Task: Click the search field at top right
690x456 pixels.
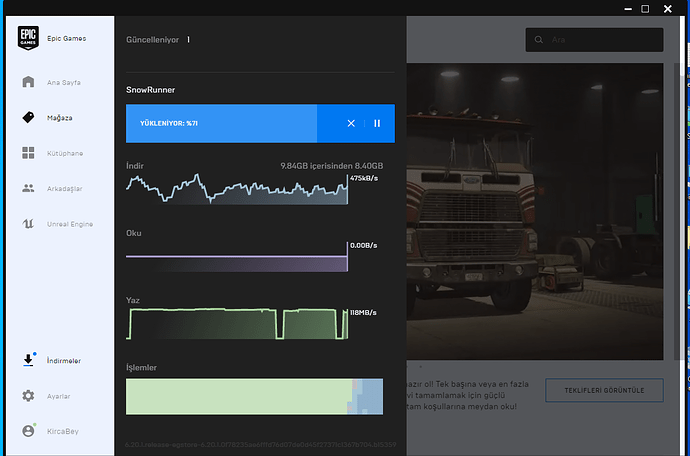Action: click(594, 40)
